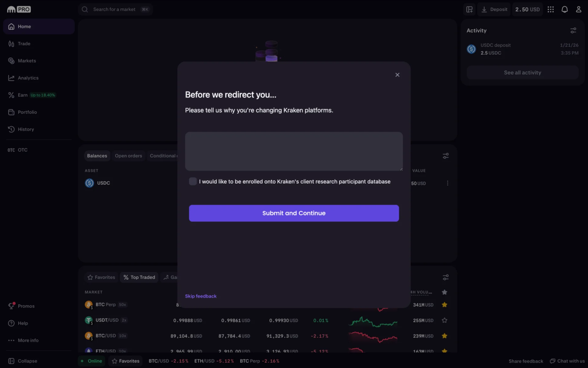Expand the More info sidebar menu

(28, 340)
